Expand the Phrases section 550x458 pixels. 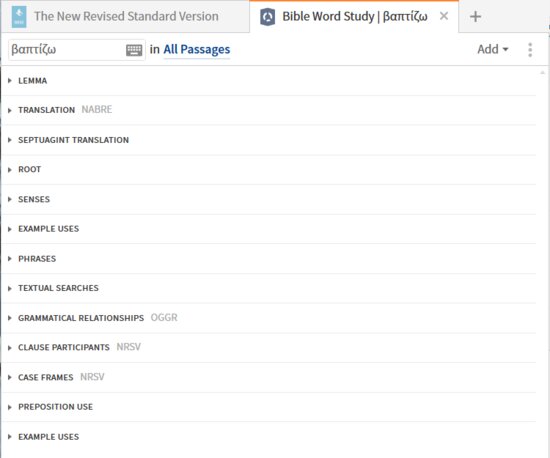click(268, 258)
